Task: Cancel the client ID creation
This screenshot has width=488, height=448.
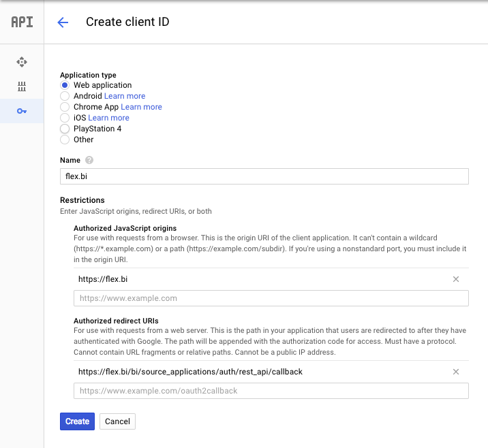Action: point(117,421)
